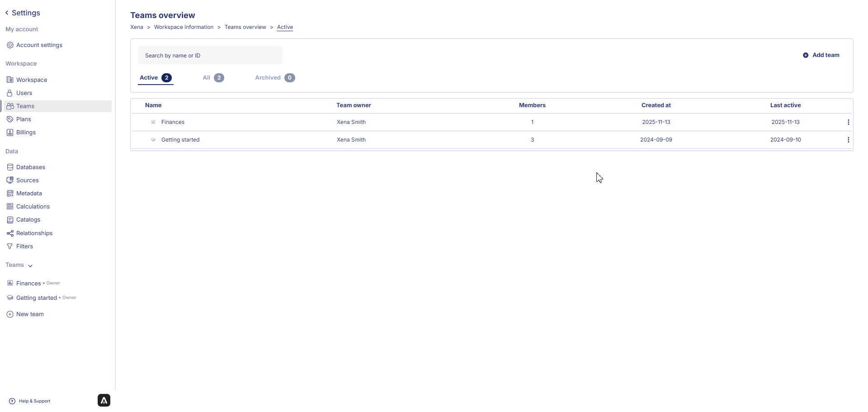
Task: Collapse the Teams section chevron
Action: pyautogui.click(x=30, y=265)
